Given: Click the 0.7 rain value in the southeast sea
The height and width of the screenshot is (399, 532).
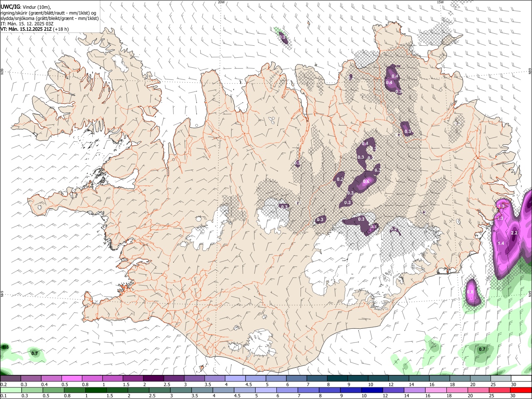Looking at the screenshot, I should (x=482, y=349).
